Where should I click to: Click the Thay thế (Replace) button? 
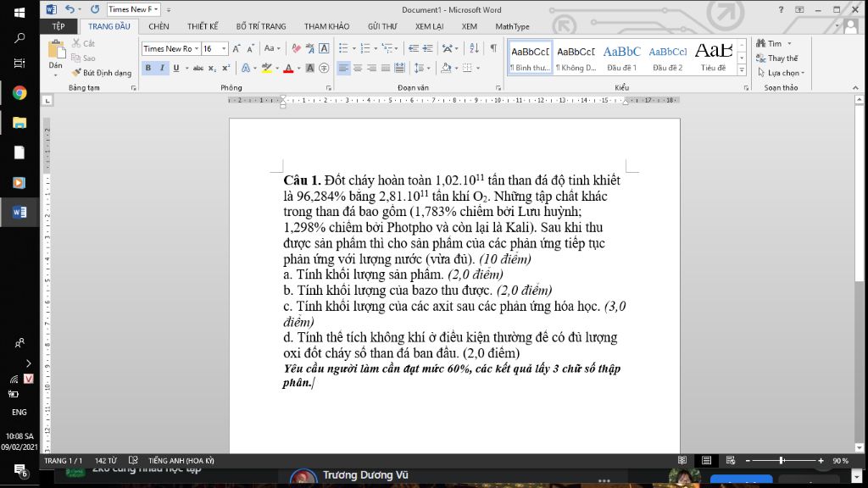(x=777, y=58)
